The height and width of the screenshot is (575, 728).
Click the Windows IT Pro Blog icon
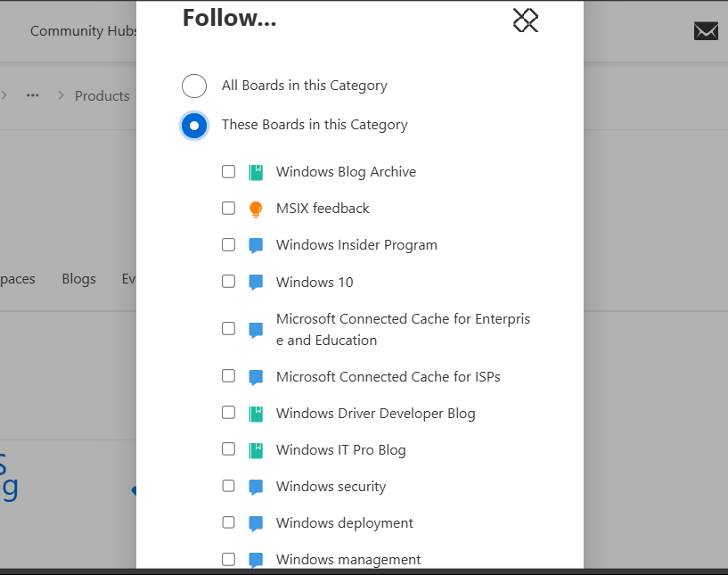256,450
